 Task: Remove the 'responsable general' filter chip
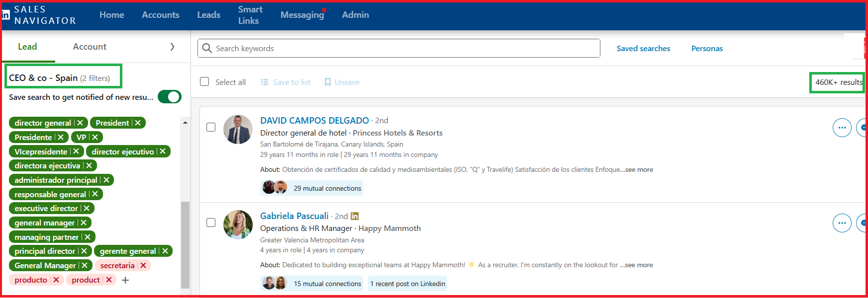(x=95, y=194)
